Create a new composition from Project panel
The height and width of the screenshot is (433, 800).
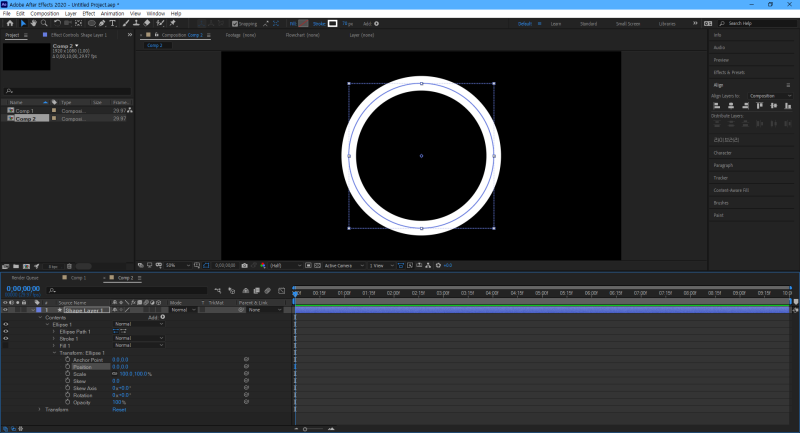tap(27, 266)
